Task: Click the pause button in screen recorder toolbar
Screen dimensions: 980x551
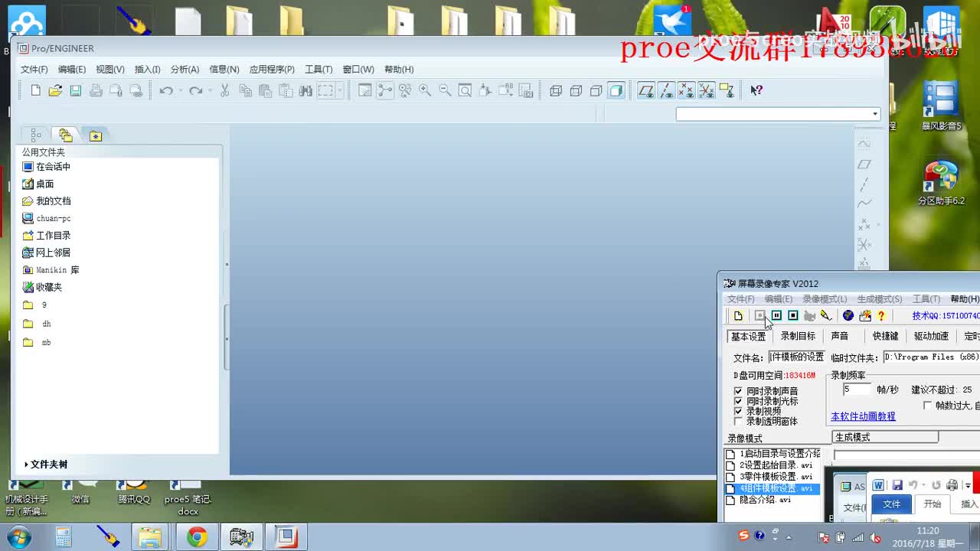Action: pos(776,315)
